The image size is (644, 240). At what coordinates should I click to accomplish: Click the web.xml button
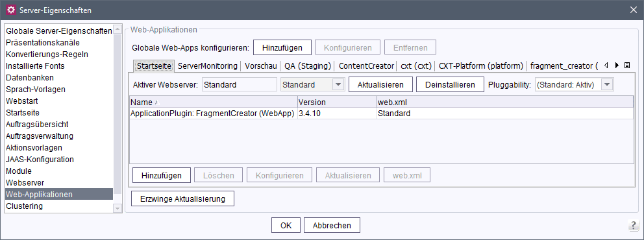pyautogui.click(x=407, y=176)
